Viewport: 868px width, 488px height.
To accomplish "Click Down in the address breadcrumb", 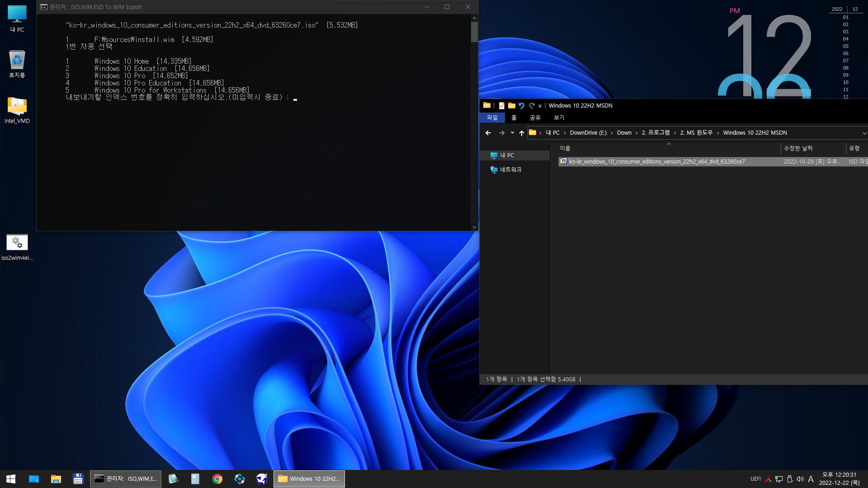I will (x=624, y=133).
